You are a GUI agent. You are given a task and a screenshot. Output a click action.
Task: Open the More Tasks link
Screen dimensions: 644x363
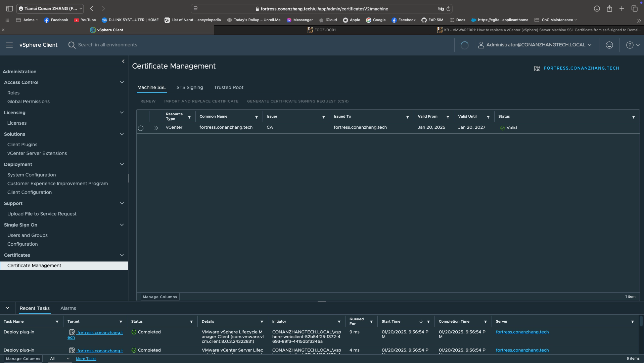coord(86,359)
